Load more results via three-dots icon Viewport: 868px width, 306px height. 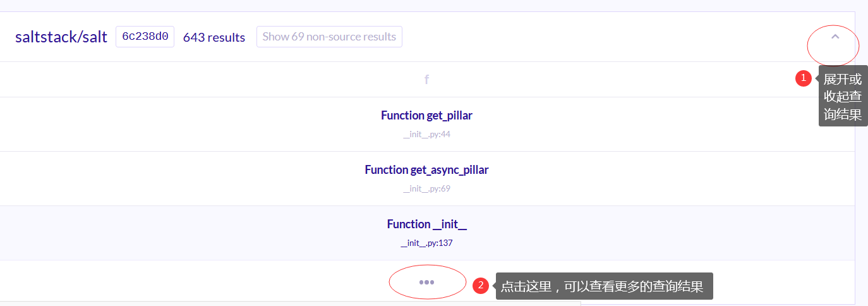[x=426, y=283]
